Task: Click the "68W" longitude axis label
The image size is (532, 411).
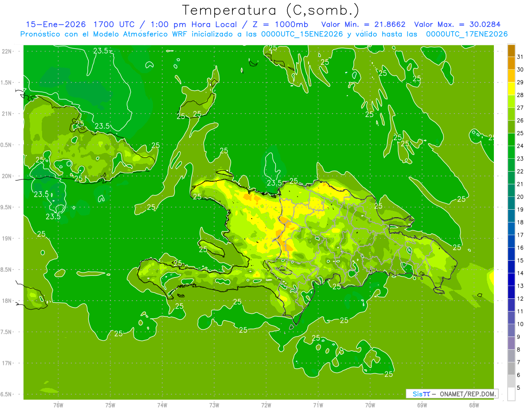Action: [x=474, y=405]
